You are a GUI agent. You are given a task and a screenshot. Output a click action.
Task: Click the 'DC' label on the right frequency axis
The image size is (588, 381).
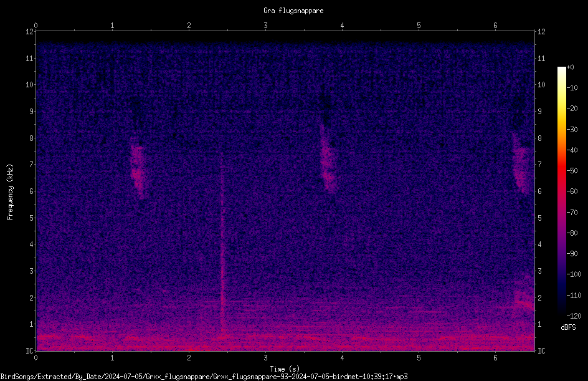point(541,351)
